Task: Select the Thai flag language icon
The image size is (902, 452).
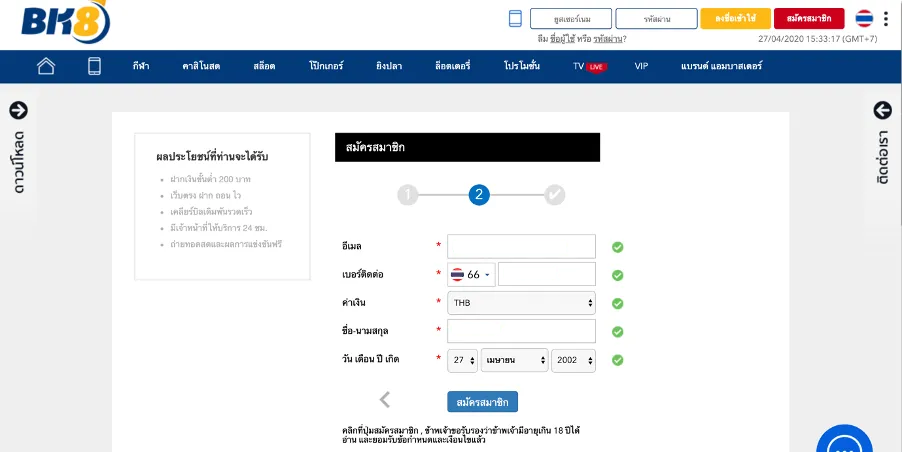Action: 864,18
